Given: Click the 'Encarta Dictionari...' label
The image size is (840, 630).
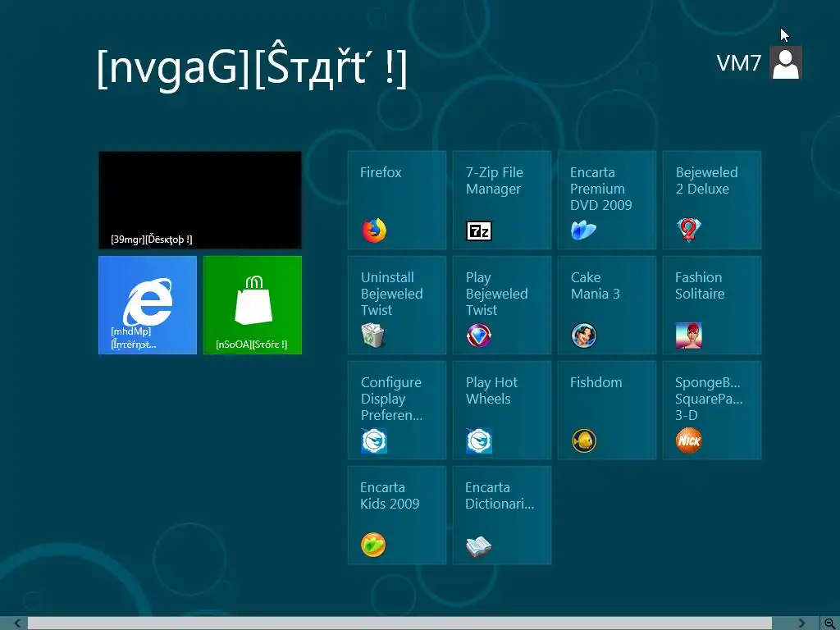Looking at the screenshot, I should pyautogui.click(x=500, y=495).
